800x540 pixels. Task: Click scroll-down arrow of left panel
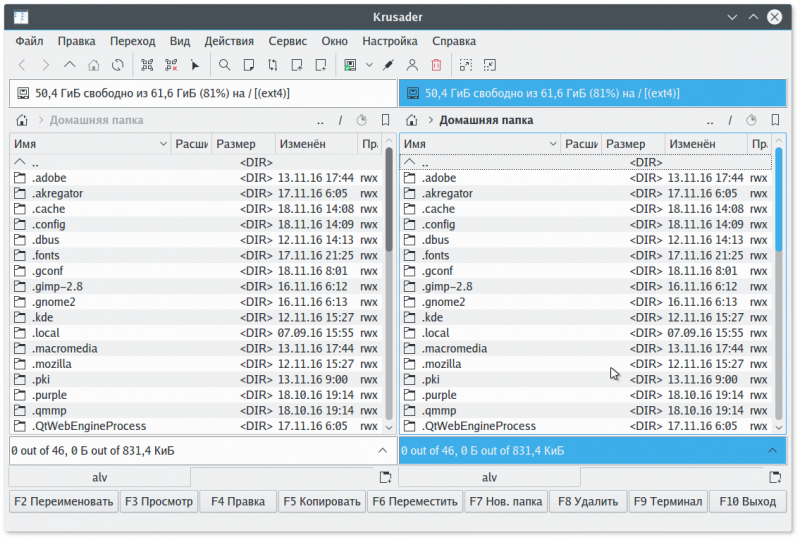[389, 428]
